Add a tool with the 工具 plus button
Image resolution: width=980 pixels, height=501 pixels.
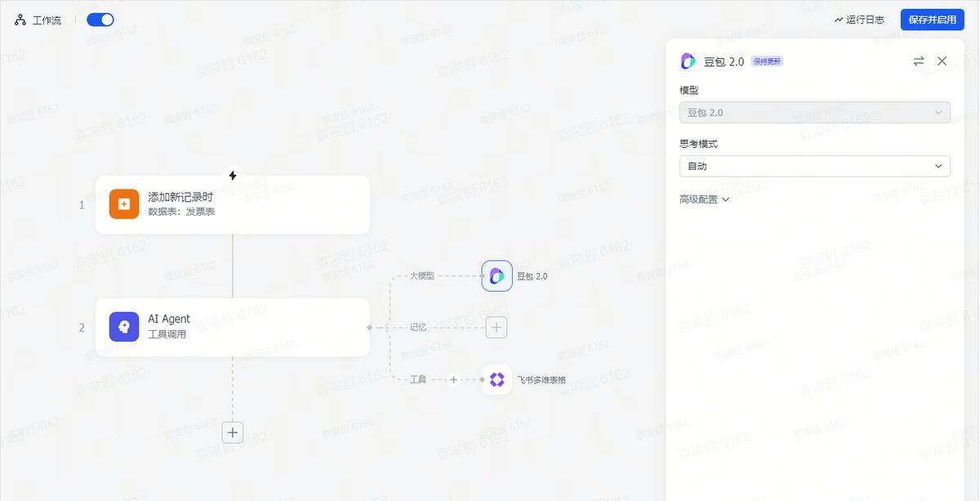[x=454, y=380]
